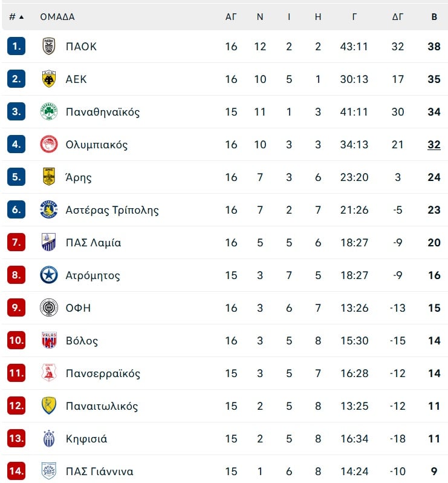Sort standings by B points header
The width and height of the screenshot is (448, 483).
click(x=434, y=17)
